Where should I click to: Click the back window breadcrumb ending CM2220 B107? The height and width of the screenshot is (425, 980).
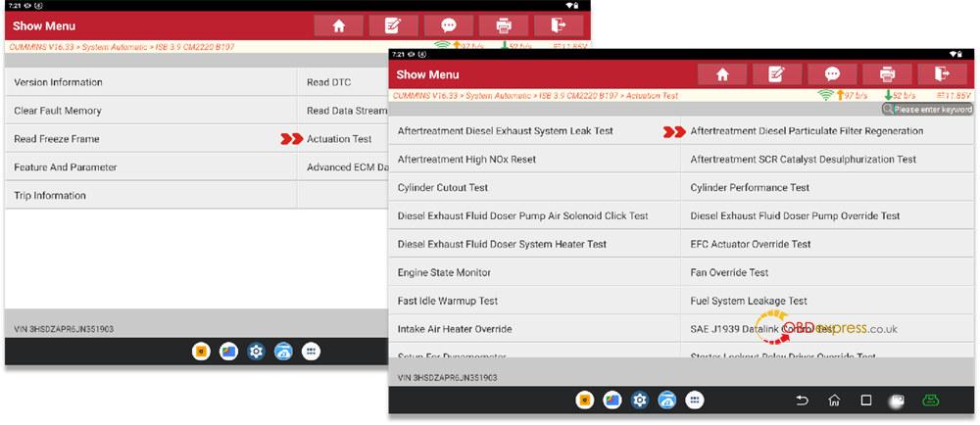coord(122,47)
